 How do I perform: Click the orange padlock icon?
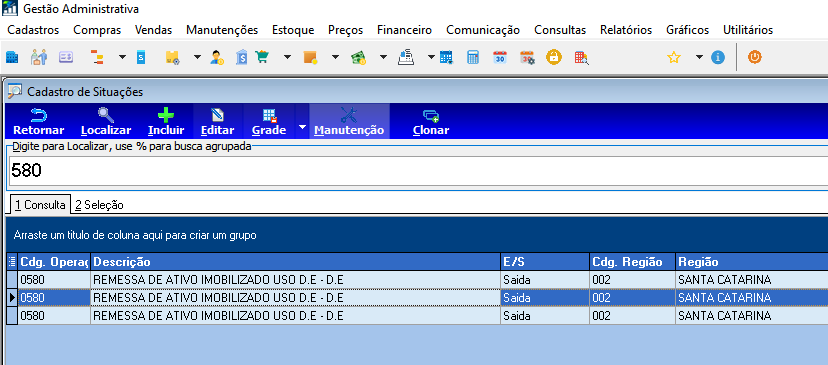pos(553,57)
